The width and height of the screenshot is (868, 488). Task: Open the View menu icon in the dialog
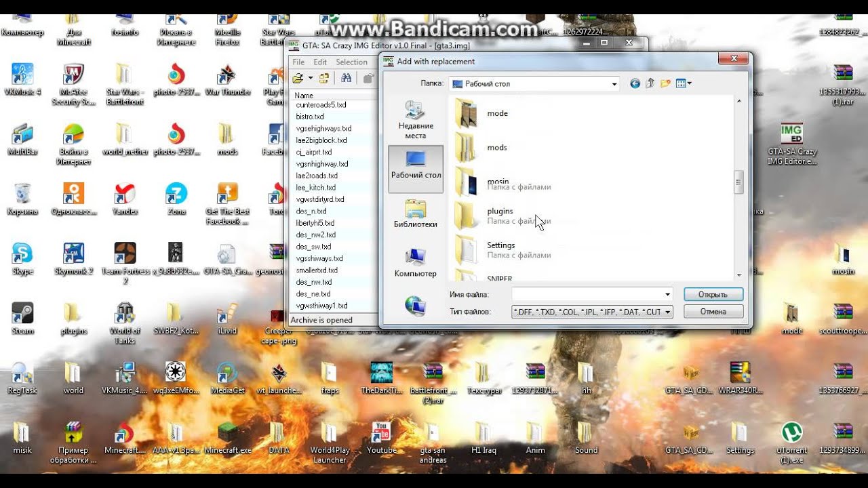[684, 83]
